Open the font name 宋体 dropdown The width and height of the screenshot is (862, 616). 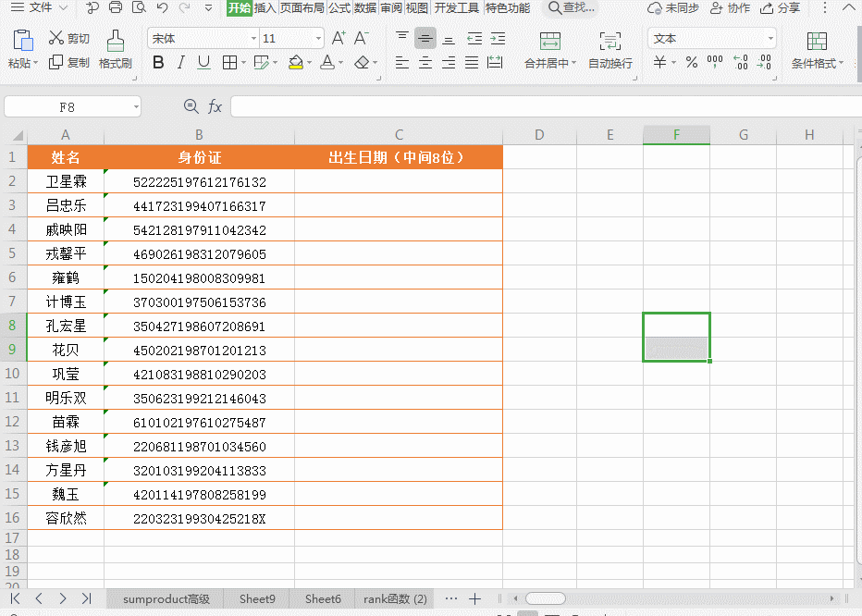click(x=253, y=39)
